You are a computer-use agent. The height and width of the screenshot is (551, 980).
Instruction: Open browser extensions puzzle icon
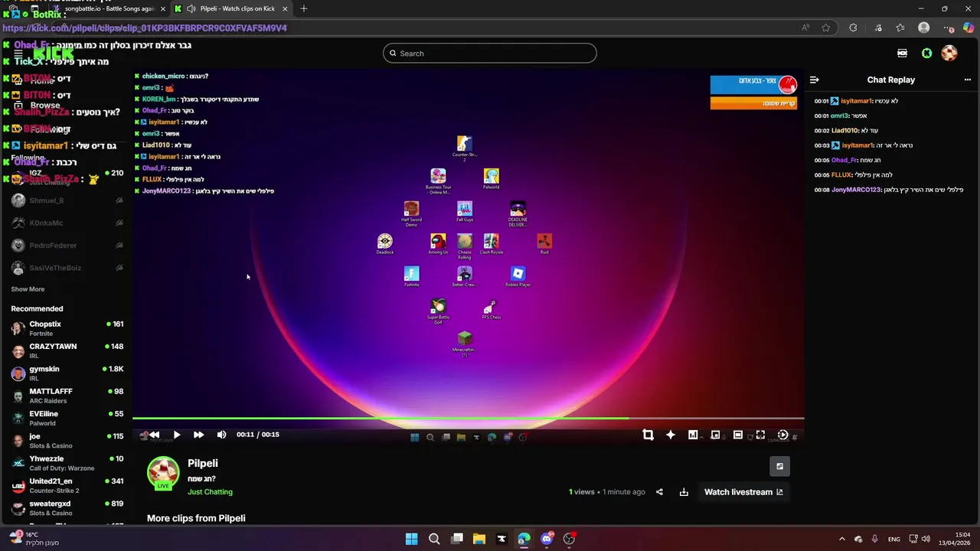(x=853, y=28)
